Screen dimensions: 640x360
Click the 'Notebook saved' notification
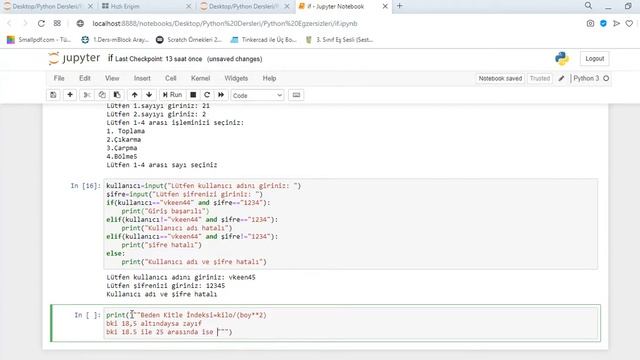coord(500,78)
